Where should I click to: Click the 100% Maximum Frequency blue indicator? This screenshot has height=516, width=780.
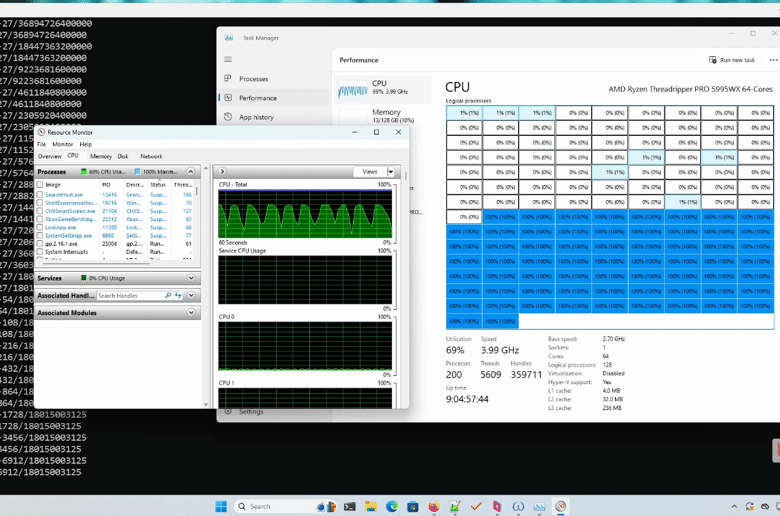click(137, 172)
